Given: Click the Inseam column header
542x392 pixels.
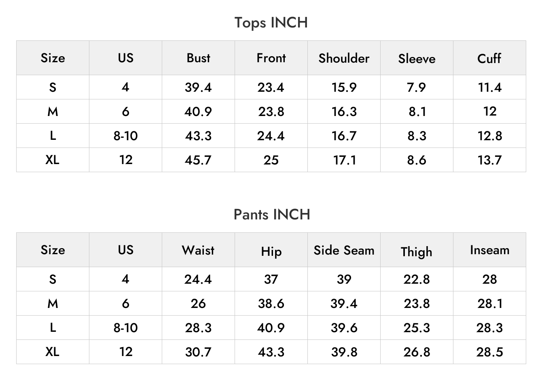Looking at the screenshot, I should 489,250.
